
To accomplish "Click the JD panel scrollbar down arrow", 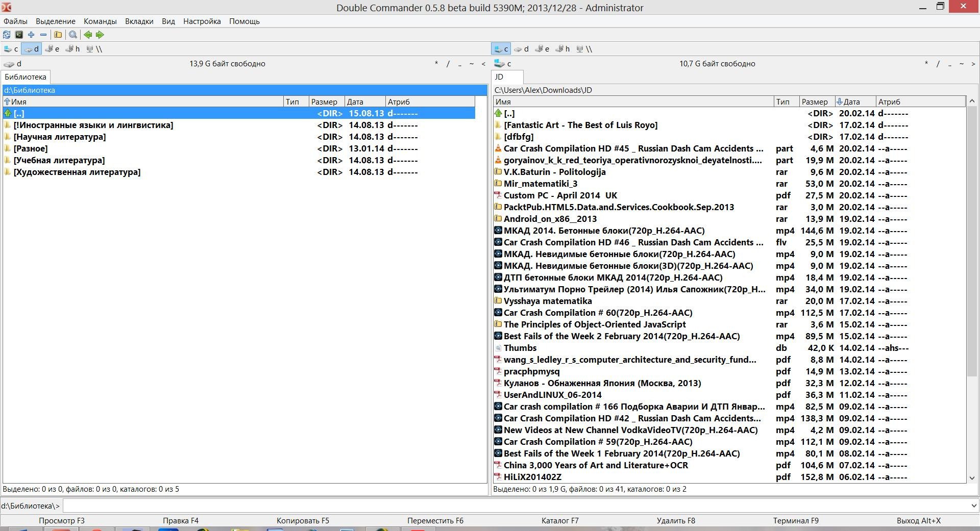I will pyautogui.click(x=972, y=478).
